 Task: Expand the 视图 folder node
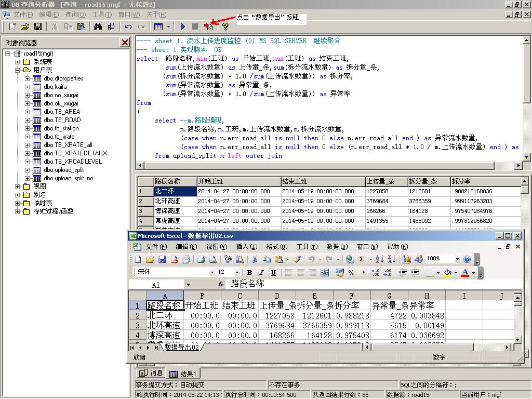pos(17,187)
